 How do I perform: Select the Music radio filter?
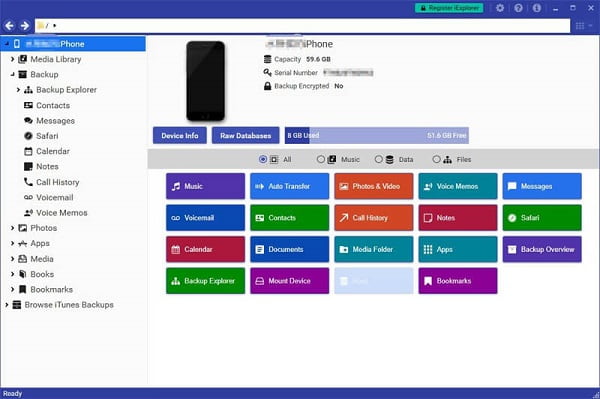pos(321,159)
